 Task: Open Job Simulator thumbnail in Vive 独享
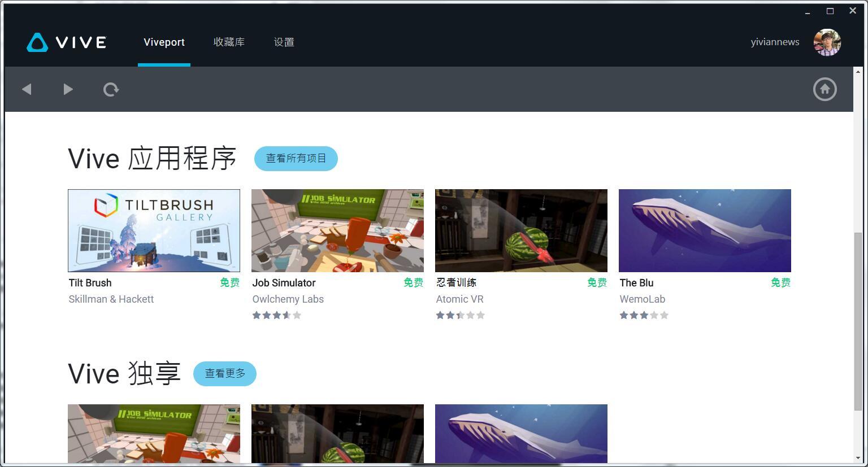[154, 434]
